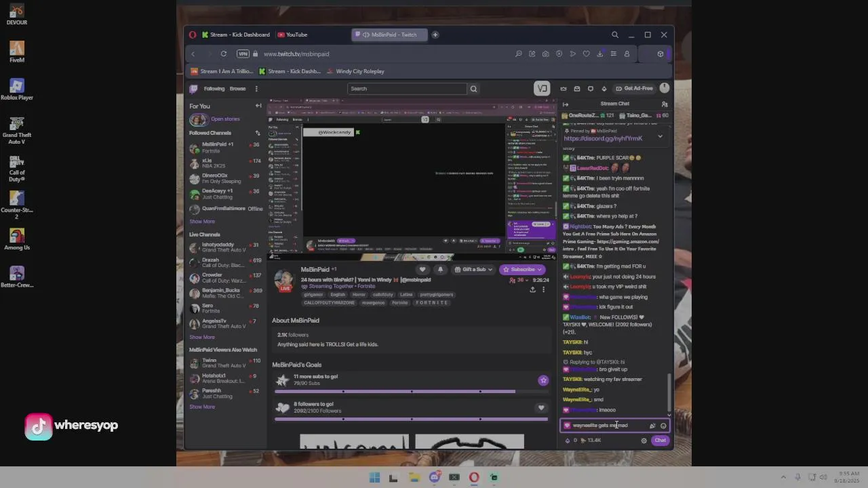The image size is (868, 488).
Task: Focus the Twitch search field
Action: coord(407,89)
